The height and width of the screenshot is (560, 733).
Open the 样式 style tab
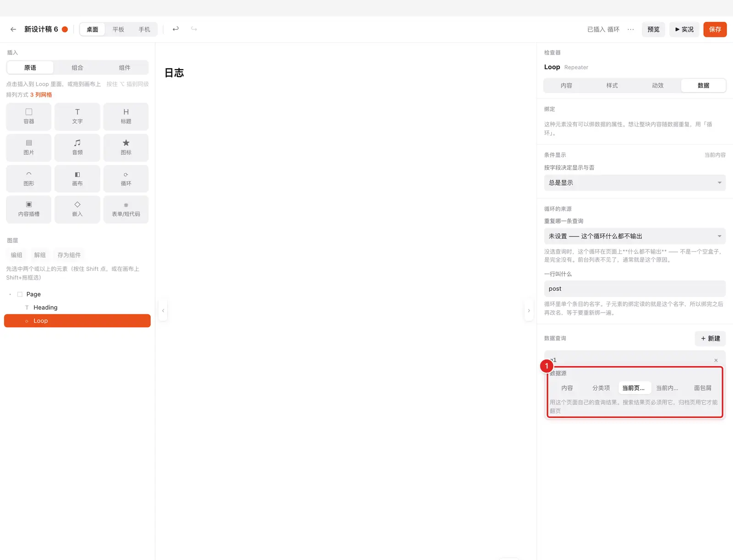tap(612, 85)
